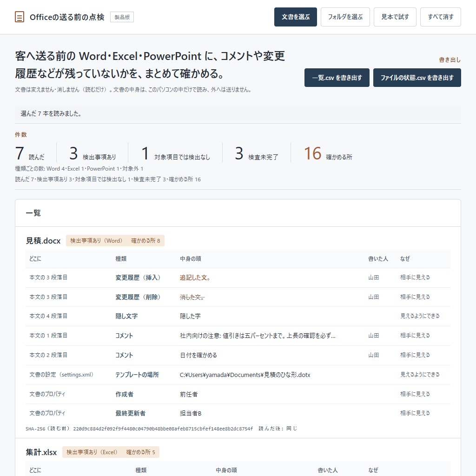Viewport: 476px width, 476px height.
Task: Click the 前任者 value cell
Action: pyautogui.click(x=189, y=394)
